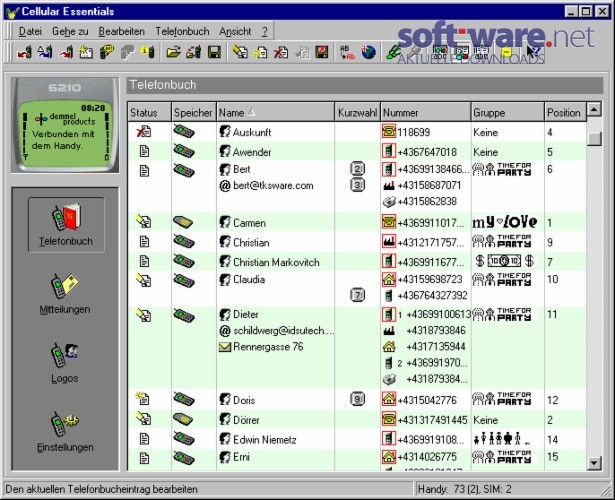Click the house icon beside +43159698723
The width and height of the screenshot is (615, 500).
tap(388, 279)
